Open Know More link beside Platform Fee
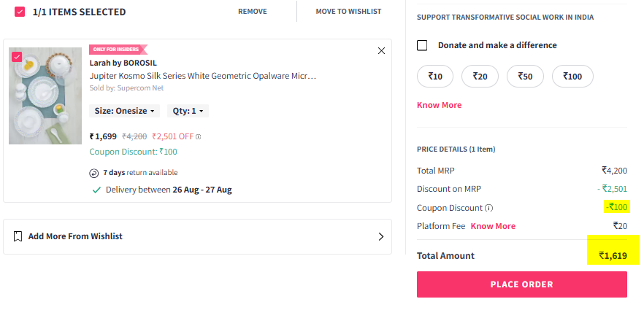This screenshot has height=326, width=644. (493, 226)
